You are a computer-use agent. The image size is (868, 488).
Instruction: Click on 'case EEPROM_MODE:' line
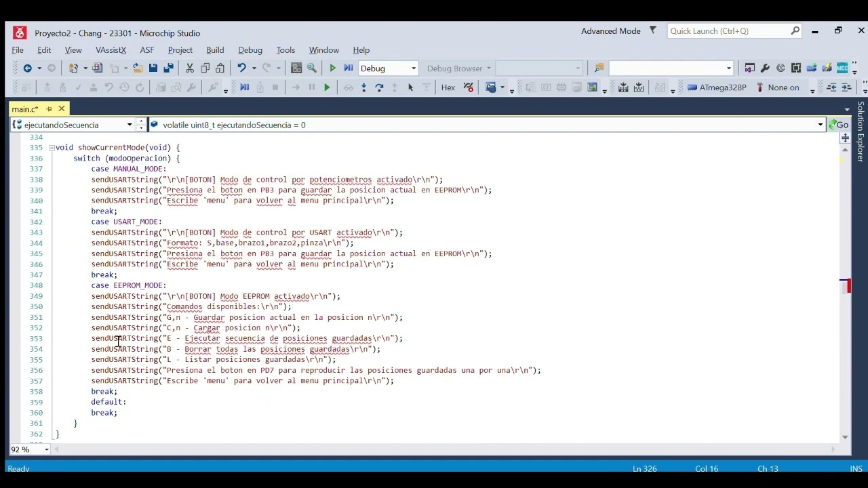pos(129,285)
